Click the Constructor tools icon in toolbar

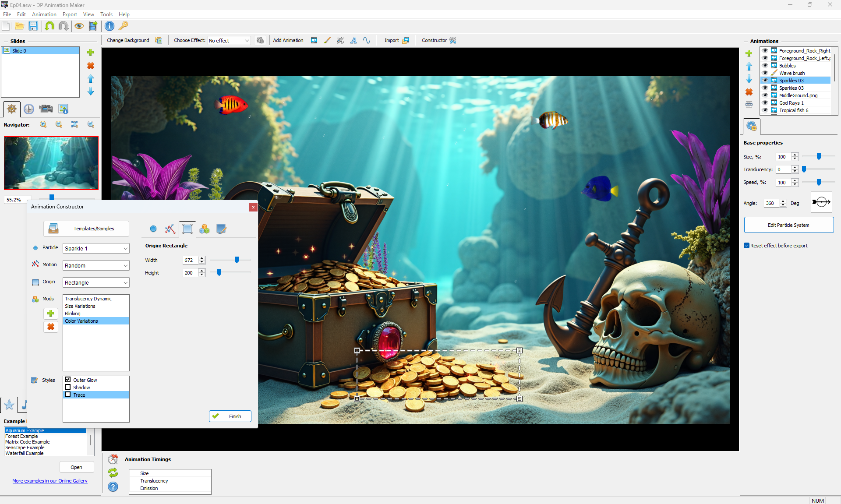pyautogui.click(x=453, y=40)
